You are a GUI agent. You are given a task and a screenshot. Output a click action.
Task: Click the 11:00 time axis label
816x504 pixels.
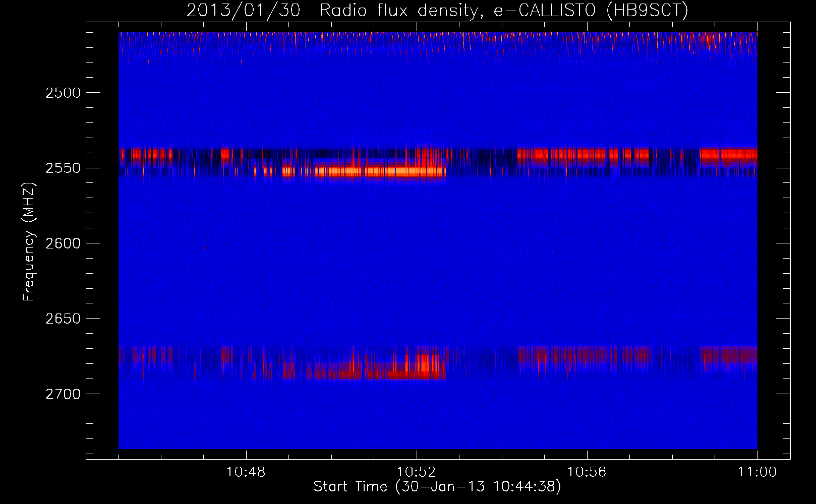pyautogui.click(x=757, y=472)
